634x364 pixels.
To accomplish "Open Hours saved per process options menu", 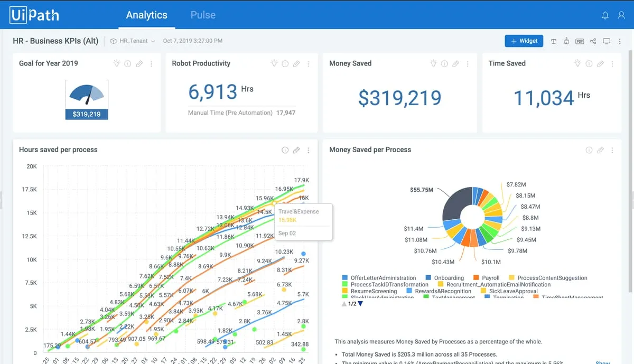I will click(309, 150).
